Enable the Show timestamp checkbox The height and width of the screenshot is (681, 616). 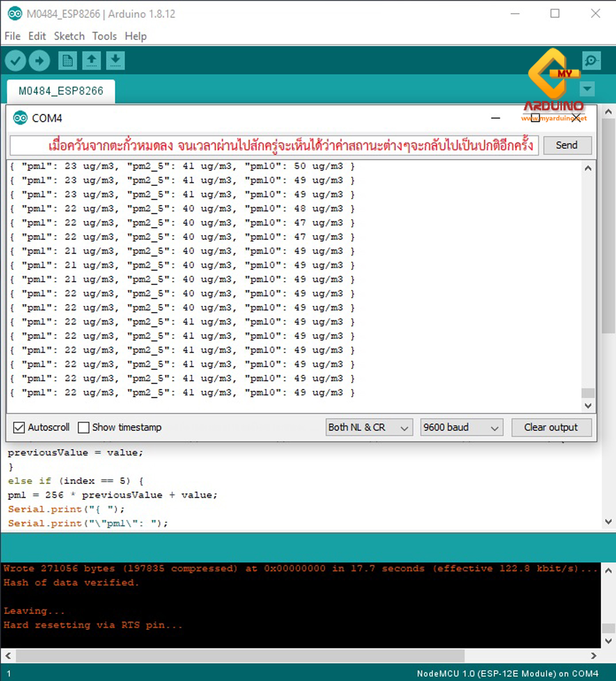point(84,427)
